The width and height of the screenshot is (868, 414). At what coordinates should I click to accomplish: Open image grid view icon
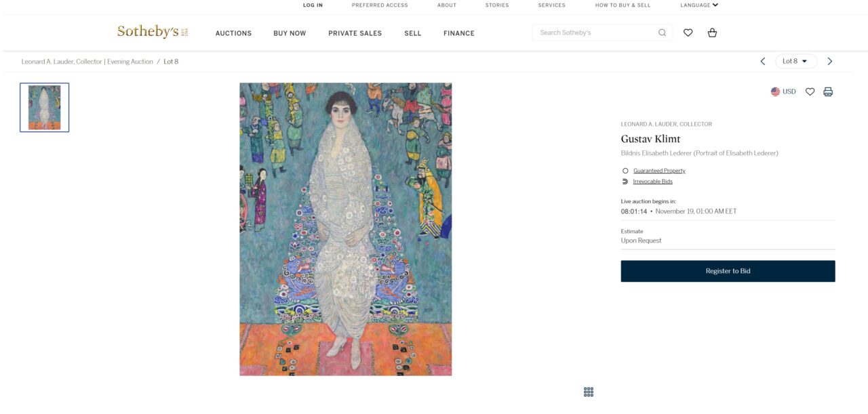[589, 392]
